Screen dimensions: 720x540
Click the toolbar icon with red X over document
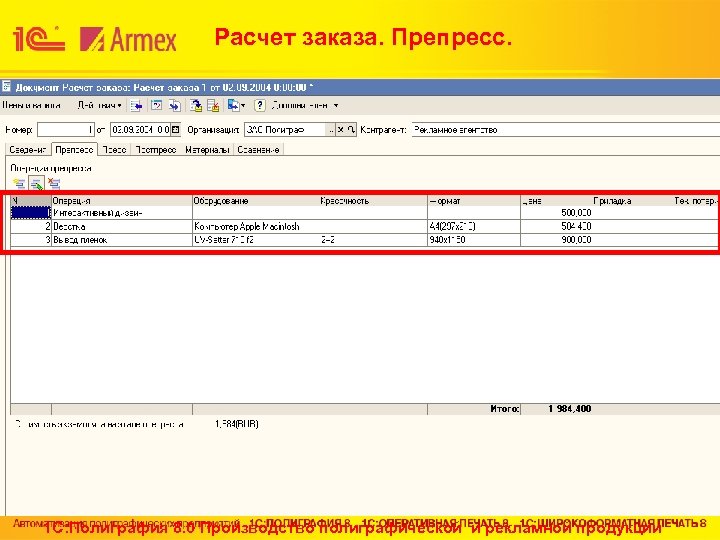[x=214, y=106]
